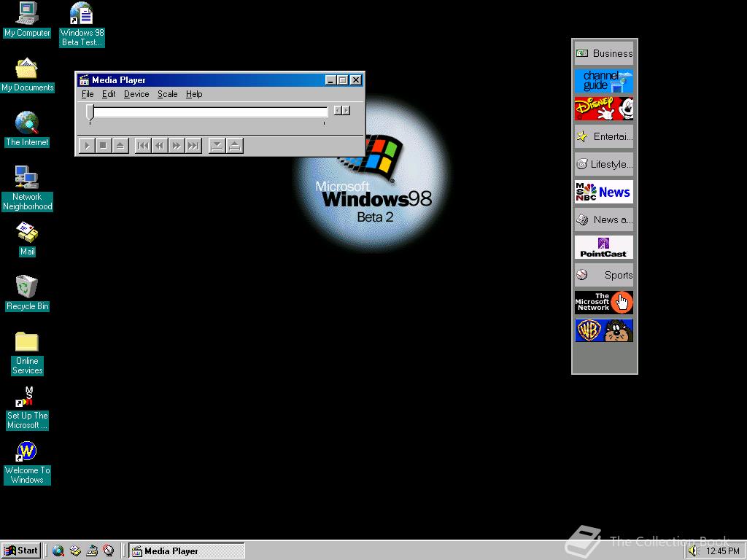Click the Rewind button in Media Player
This screenshot has height=560, width=747.
click(160, 146)
